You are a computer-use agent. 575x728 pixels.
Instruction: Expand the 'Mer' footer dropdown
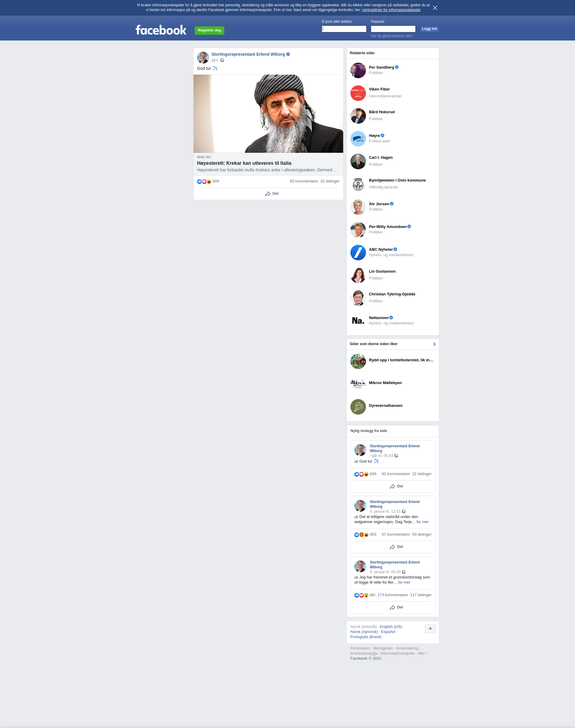[x=423, y=653]
